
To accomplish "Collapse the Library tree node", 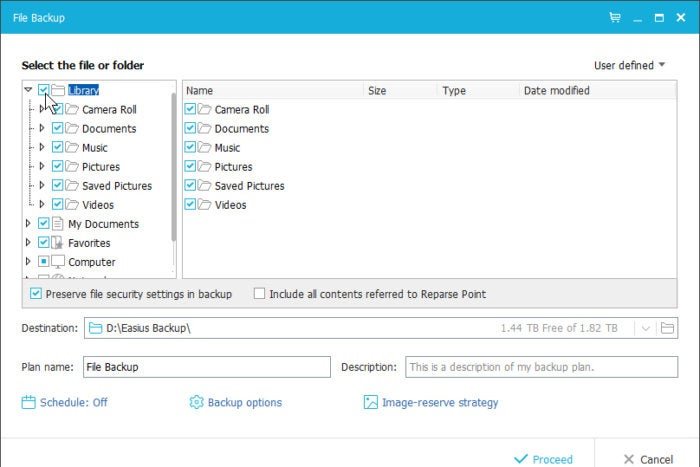I will point(28,90).
